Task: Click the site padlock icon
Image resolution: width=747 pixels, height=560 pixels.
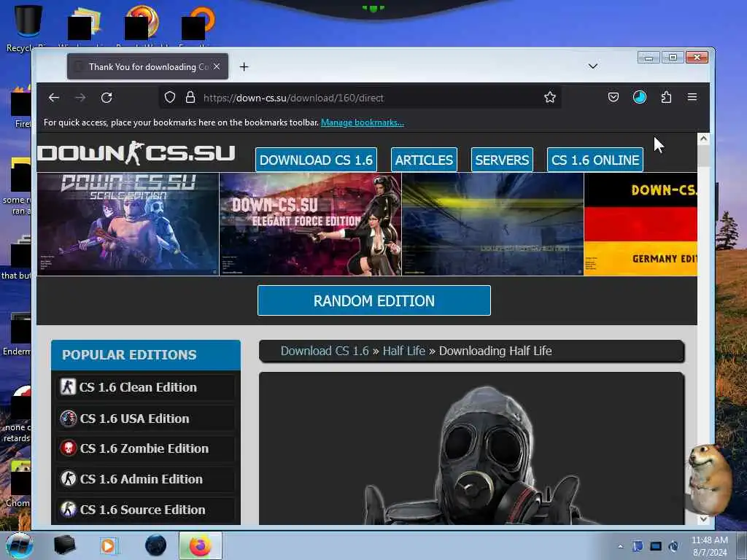Action: (x=190, y=98)
